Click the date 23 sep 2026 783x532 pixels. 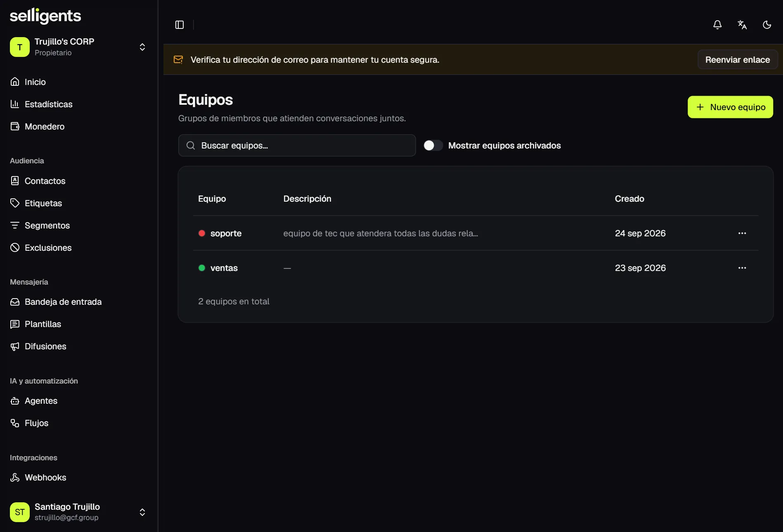pyautogui.click(x=640, y=268)
